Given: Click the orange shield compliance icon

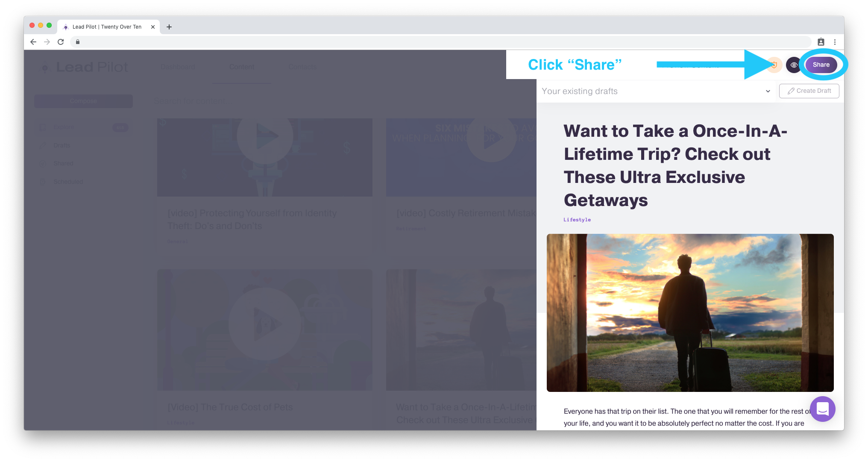Looking at the screenshot, I should click(x=774, y=65).
